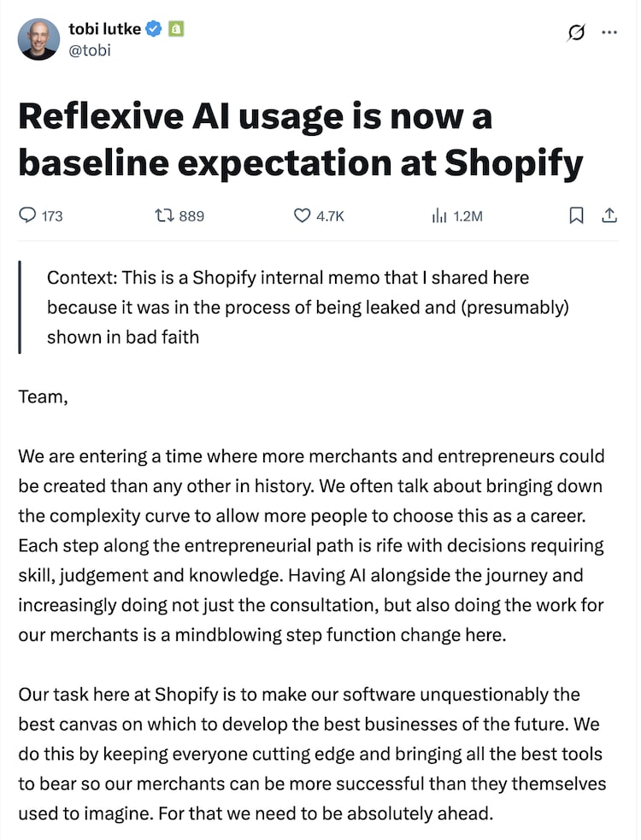The height and width of the screenshot is (840, 641).
Task: Click the 889 reposts count
Action: [x=191, y=216]
